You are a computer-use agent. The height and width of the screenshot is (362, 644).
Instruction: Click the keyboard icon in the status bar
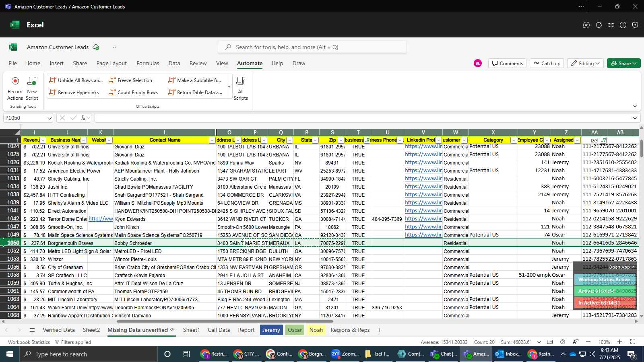[550, 342]
